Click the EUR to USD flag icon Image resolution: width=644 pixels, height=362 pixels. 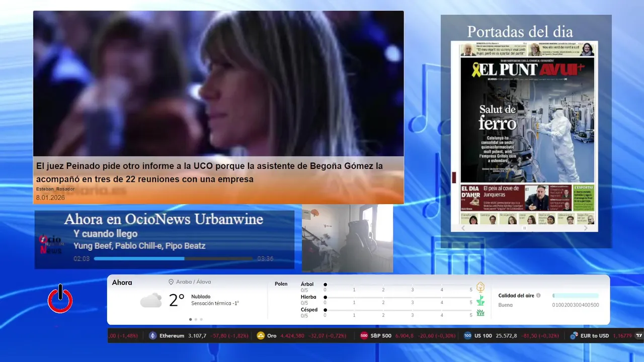574,335
